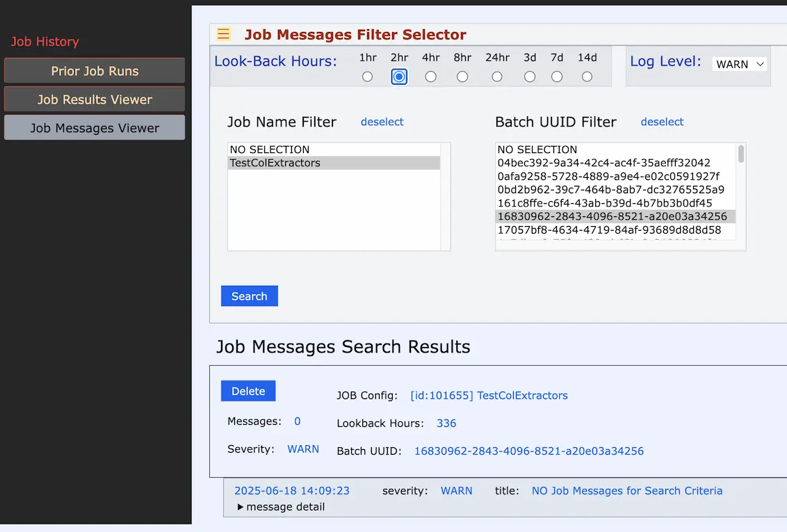Select UUID 0bd2b962-39c7-464b-8ab7-dc32765525a9
The width and height of the screenshot is (787, 532).
click(x=616, y=190)
